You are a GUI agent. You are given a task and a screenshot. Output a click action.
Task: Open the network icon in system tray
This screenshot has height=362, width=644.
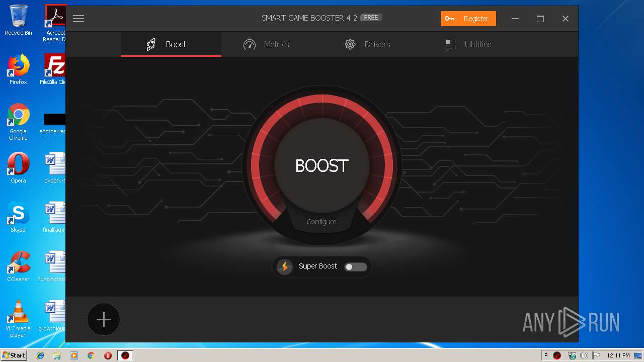[x=572, y=355]
